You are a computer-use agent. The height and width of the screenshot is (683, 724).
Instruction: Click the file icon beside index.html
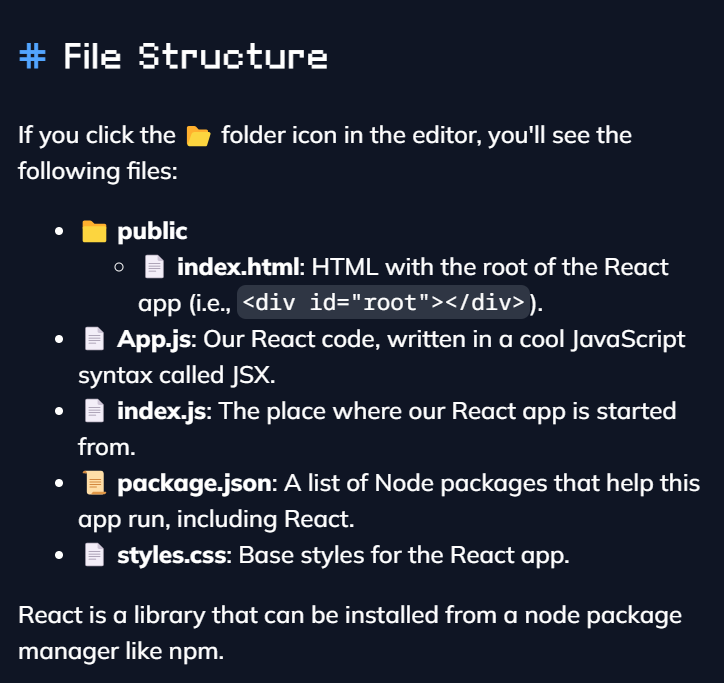point(154,268)
